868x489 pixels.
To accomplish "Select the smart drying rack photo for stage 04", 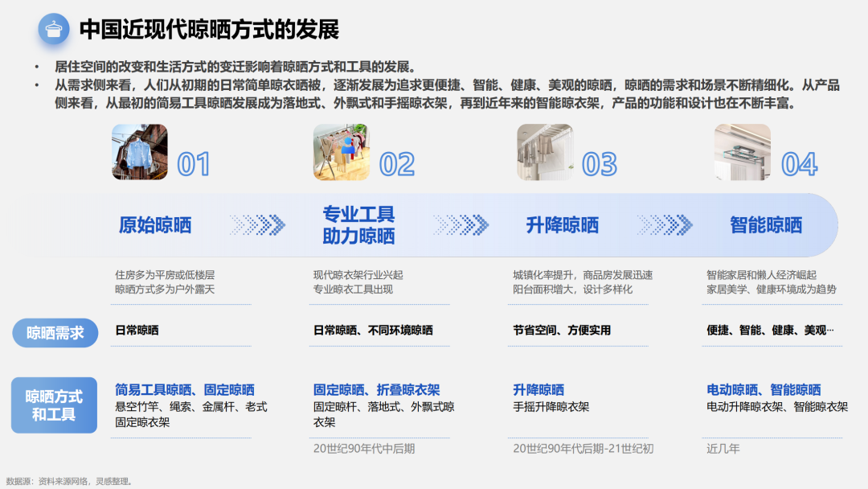I will (743, 152).
